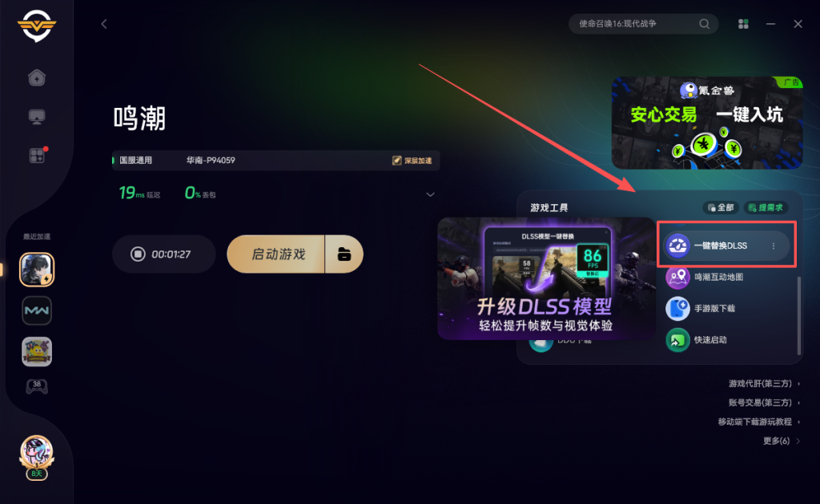The image size is (820, 504).
Task: Open the green grid layout icon
Action: [x=743, y=24]
